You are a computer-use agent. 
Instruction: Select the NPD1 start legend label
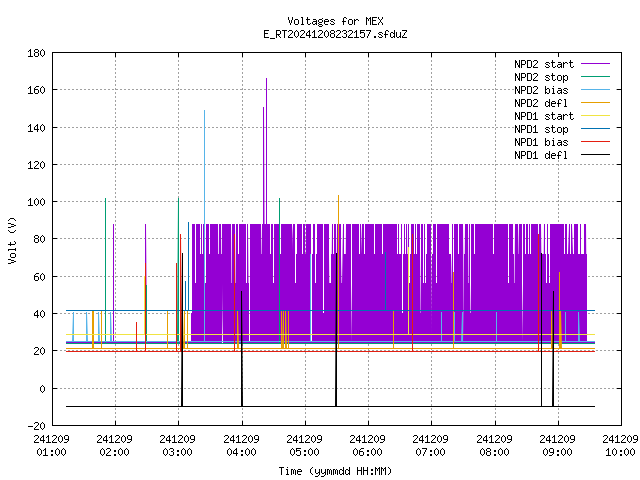pyautogui.click(x=544, y=116)
